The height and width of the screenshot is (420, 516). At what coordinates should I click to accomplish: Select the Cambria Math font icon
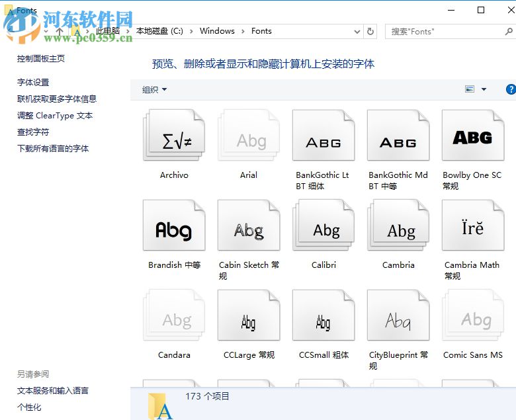[473, 225]
